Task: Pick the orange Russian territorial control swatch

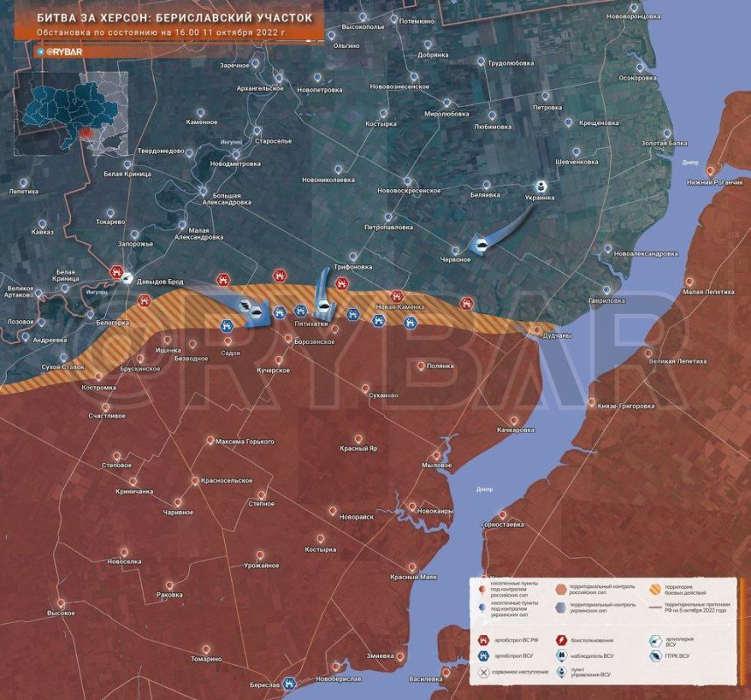Action: click(x=560, y=588)
